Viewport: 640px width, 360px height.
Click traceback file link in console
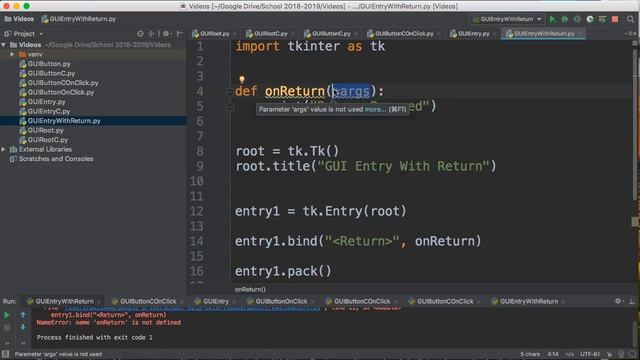pos(192,308)
